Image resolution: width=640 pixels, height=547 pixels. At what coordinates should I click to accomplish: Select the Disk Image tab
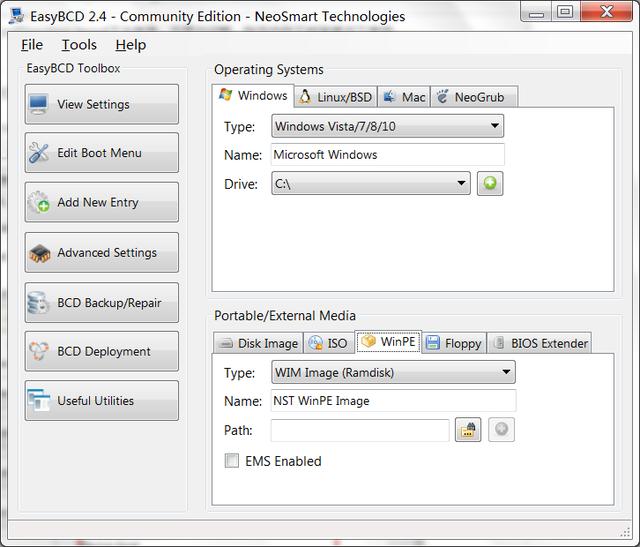click(258, 343)
